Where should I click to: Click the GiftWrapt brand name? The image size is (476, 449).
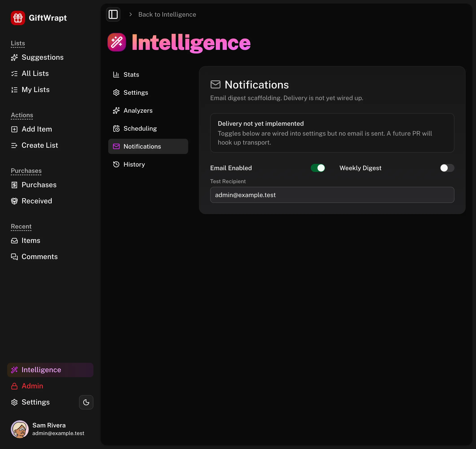[48, 18]
